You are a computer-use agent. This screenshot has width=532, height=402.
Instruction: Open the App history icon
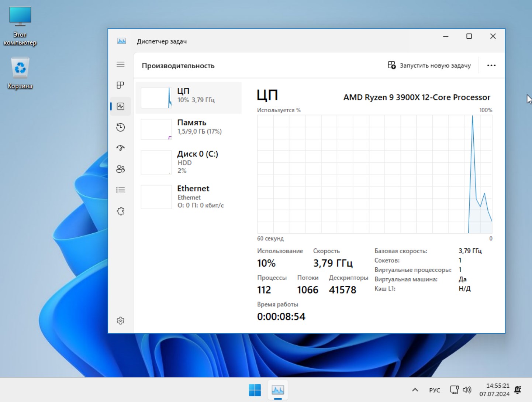[121, 127]
